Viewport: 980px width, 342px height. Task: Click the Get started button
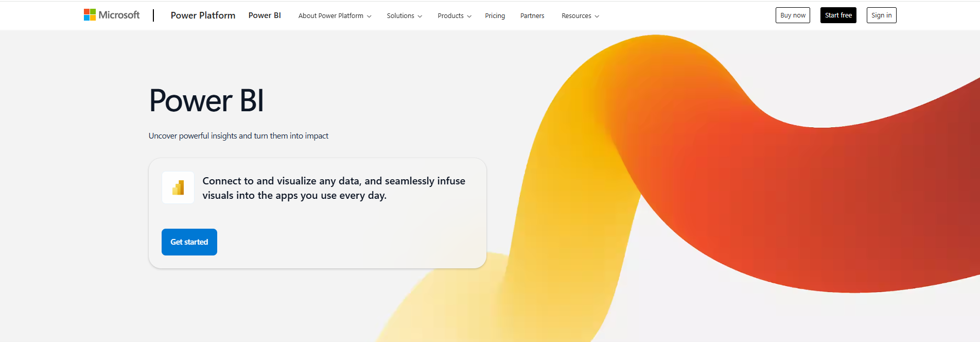189,242
